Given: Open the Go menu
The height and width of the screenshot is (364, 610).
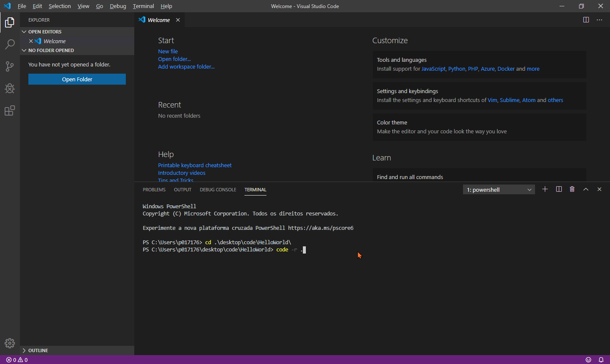Looking at the screenshot, I should pos(100,6).
